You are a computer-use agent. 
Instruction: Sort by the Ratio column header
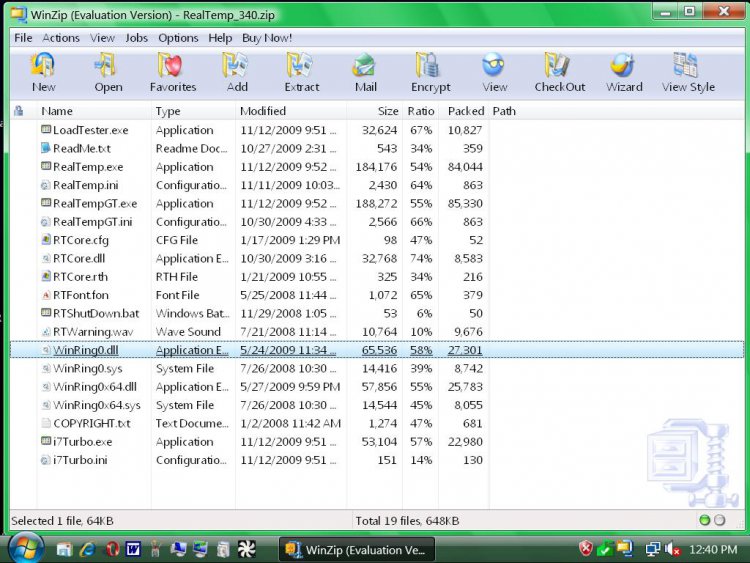tap(420, 111)
